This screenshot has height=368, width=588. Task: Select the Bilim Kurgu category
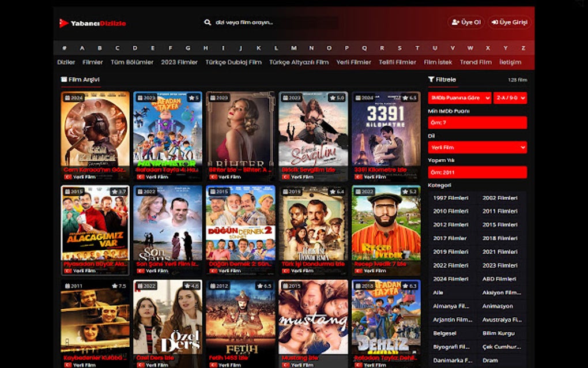(499, 333)
